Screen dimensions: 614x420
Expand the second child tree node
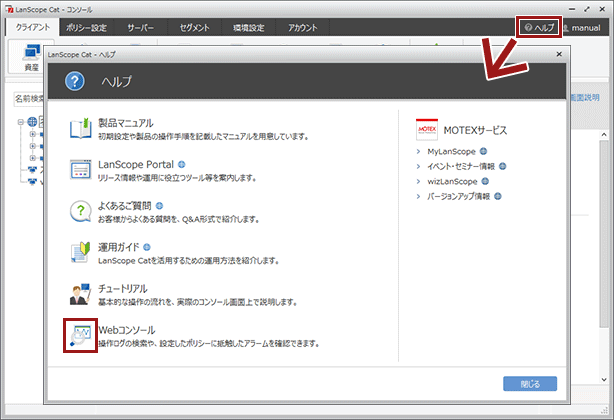point(33,146)
